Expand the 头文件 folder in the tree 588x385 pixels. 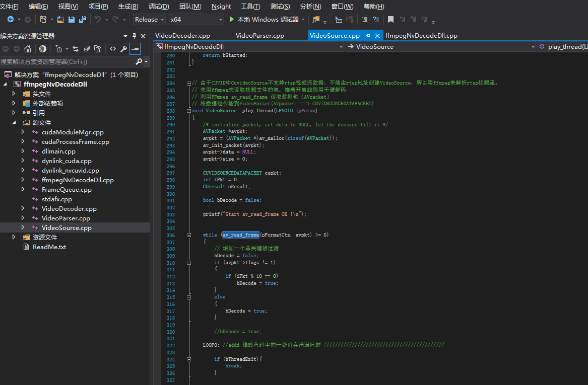click(14, 94)
